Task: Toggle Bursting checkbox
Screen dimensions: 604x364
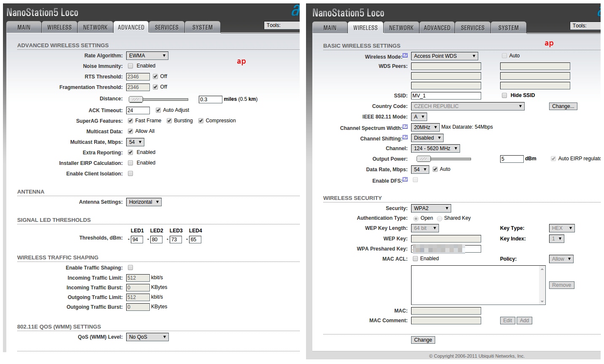Action: coord(169,121)
